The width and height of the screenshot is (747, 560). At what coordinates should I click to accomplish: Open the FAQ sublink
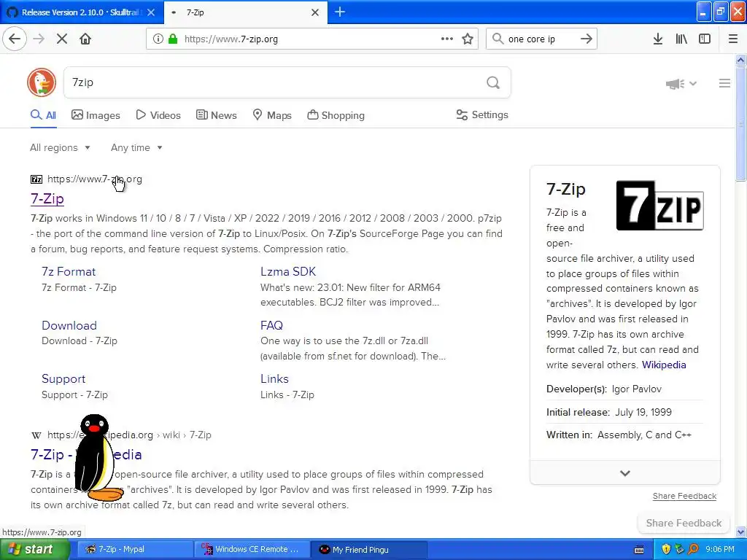pos(271,325)
